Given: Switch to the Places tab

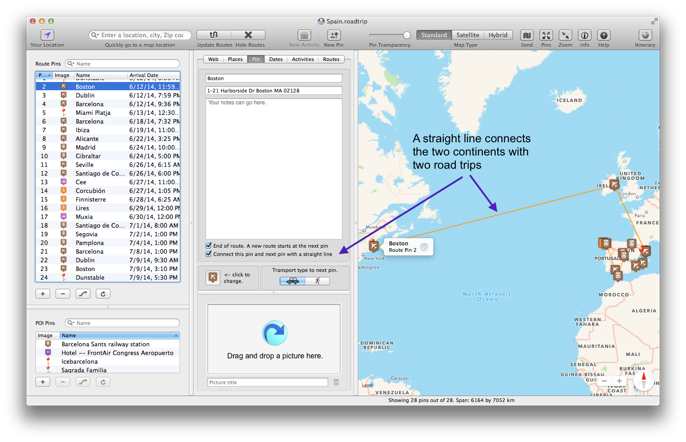Looking at the screenshot, I should click(235, 60).
